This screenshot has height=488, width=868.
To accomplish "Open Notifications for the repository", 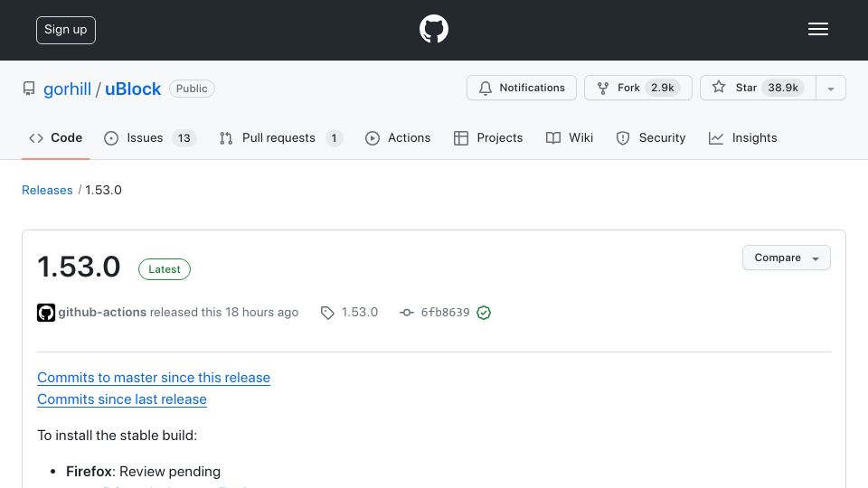I will [x=522, y=88].
